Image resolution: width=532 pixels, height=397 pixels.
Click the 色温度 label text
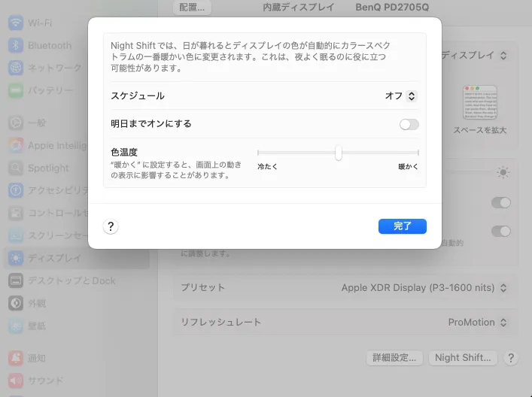pyautogui.click(x=124, y=152)
